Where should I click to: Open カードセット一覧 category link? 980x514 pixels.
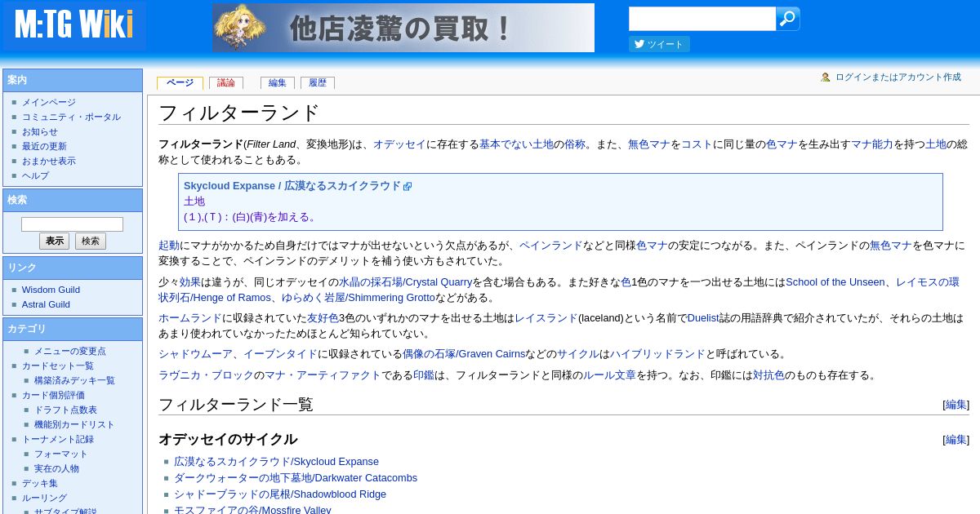[x=58, y=366]
